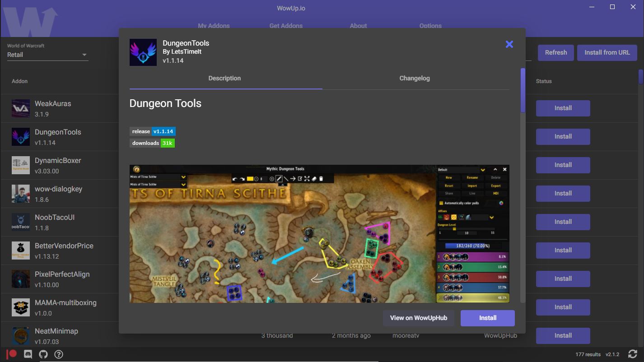This screenshot has height=362, width=644.
Task: Click the v2.1.2 version label
Action: point(612,354)
